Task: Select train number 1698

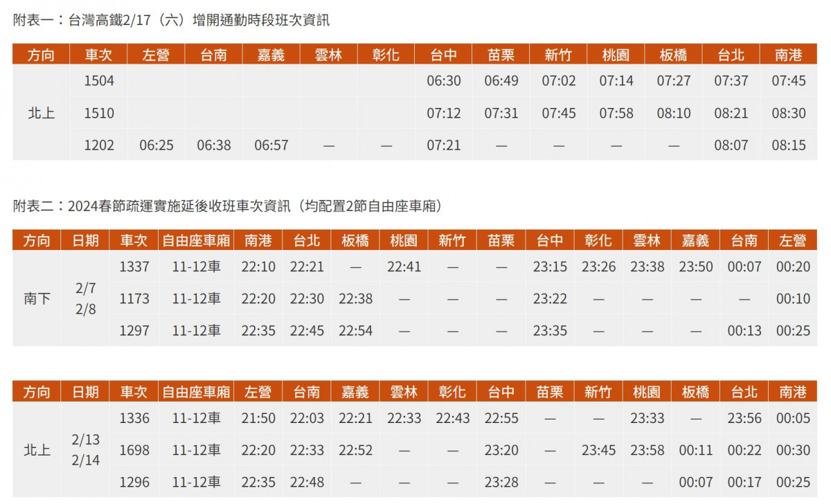Action: tap(134, 451)
